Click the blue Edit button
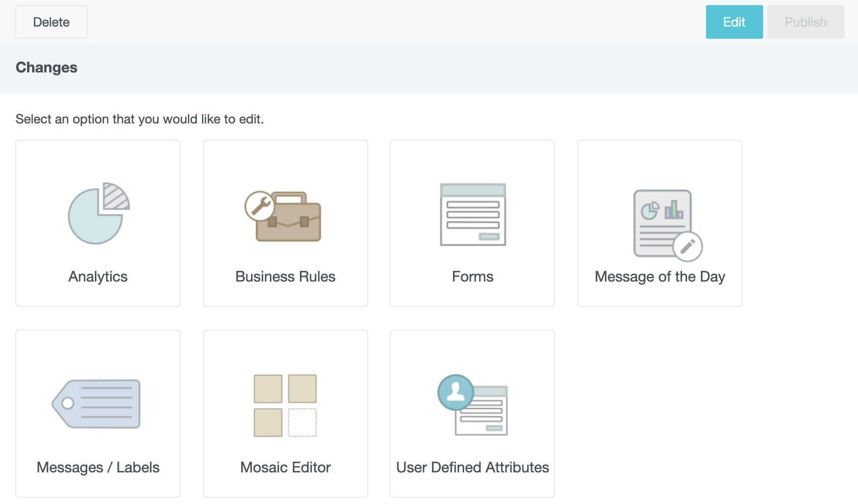This screenshot has height=504, width=858. (x=734, y=22)
